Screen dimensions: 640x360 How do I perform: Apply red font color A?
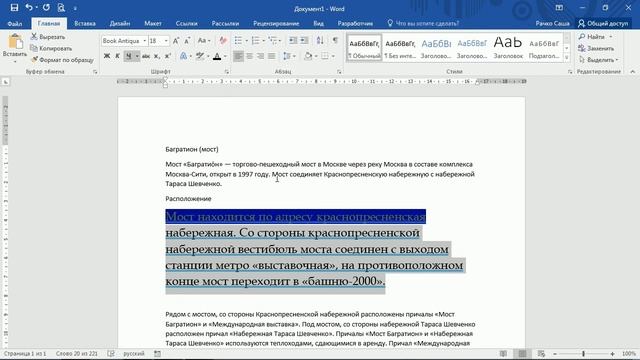tap(217, 56)
